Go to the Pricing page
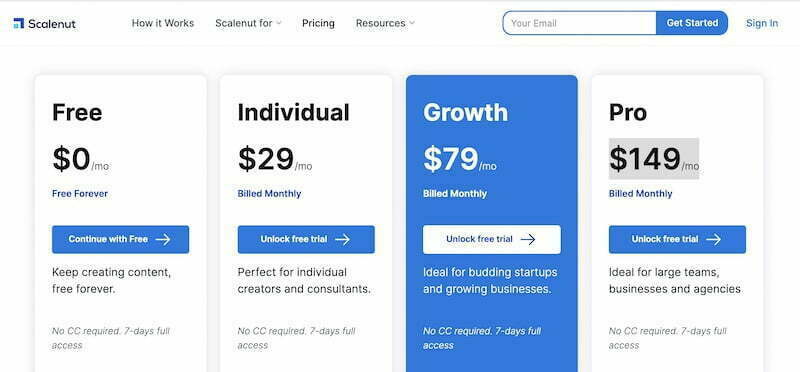Image resolution: width=800 pixels, height=372 pixels. 318,23
